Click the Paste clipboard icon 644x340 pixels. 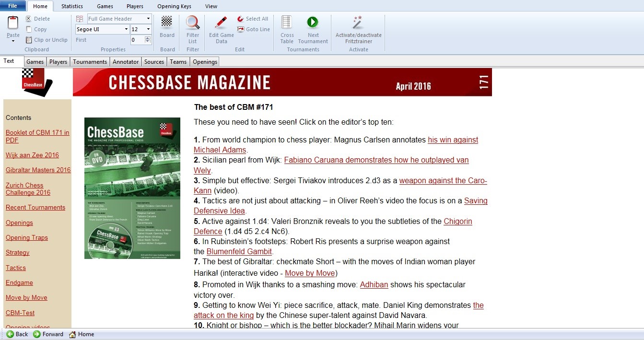pyautogui.click(x=13, y=22)
